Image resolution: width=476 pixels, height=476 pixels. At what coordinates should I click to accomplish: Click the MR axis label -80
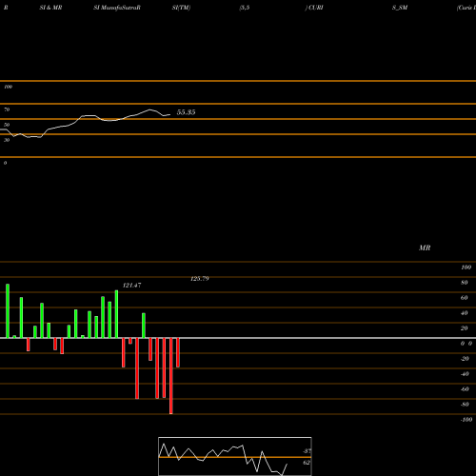click(465, 405)
